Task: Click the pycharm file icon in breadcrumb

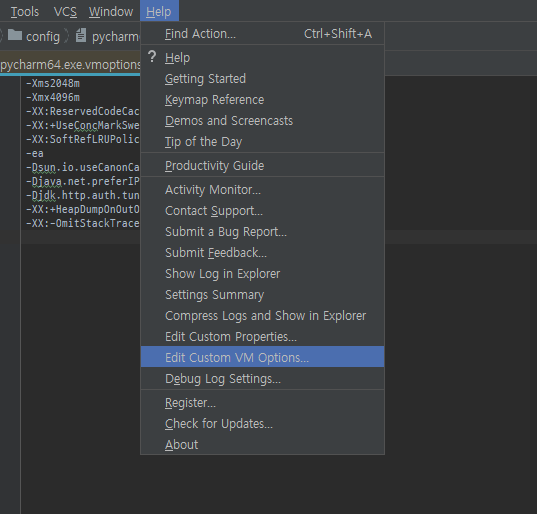Action: click(81, 35)
